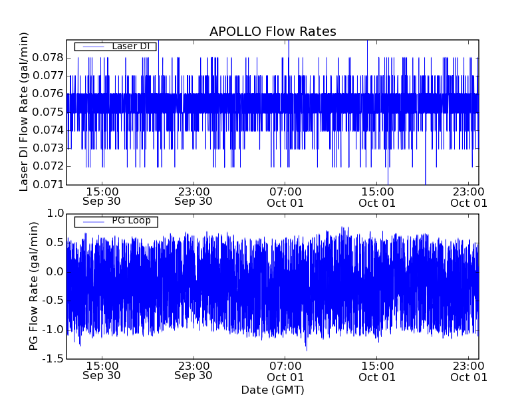Click the 0.076 tick label
Image resolution: width=532 pixels, height=399 pixels.
pyautogui.click(x=48, y=94)
